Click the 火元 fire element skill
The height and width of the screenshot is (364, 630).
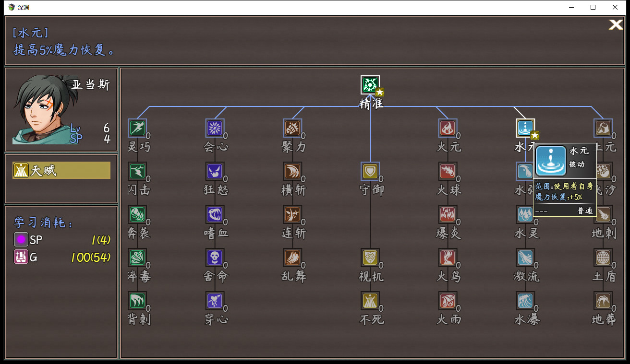coord(448,128)
